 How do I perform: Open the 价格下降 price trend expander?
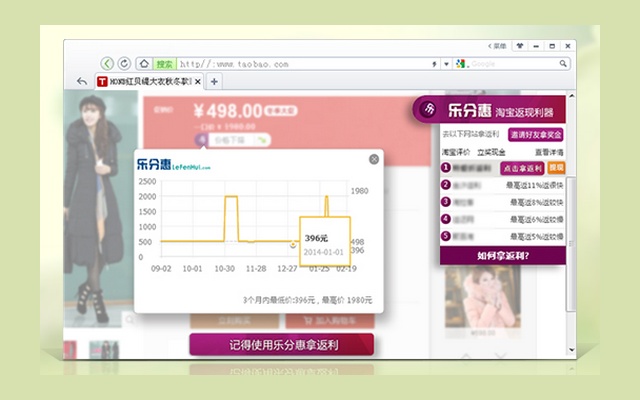point(233,141)
